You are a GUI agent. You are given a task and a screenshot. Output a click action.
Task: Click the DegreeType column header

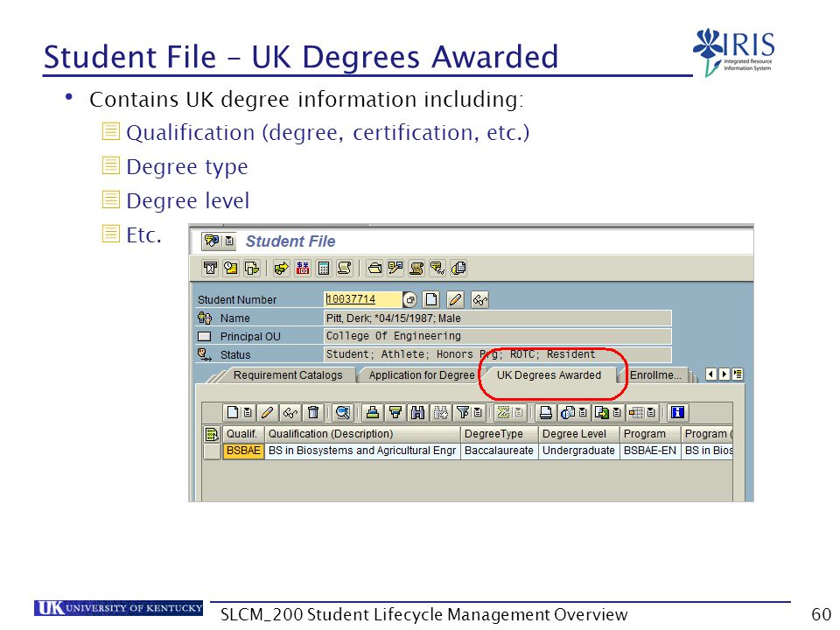coord(500,434)
